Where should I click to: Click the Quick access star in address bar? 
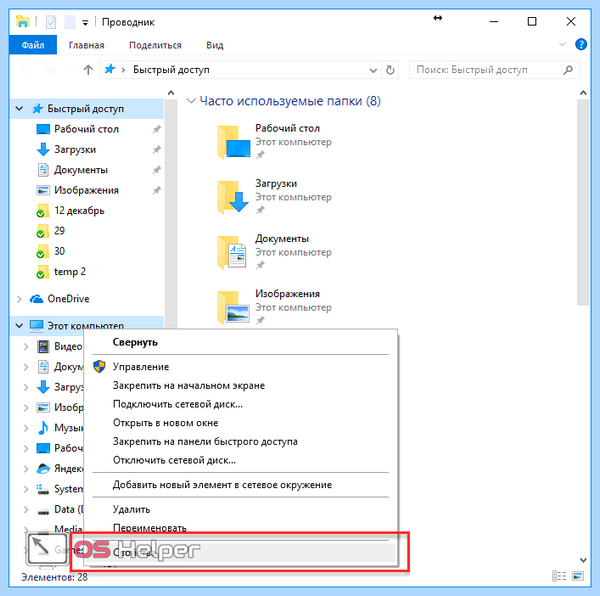coord(110,69)
